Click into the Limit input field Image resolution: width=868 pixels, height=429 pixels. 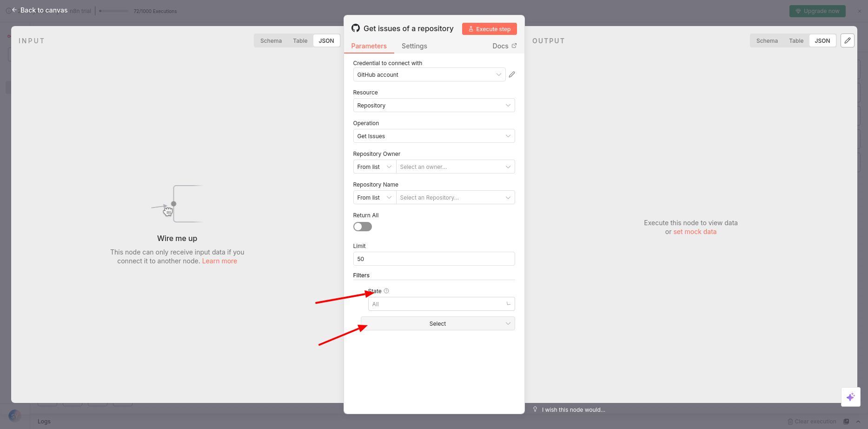coord(434,259)
